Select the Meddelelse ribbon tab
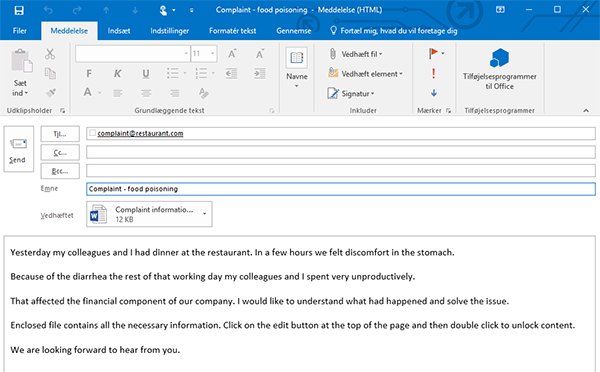The height and width of the screenshot is (372, 600). (69, 31)
